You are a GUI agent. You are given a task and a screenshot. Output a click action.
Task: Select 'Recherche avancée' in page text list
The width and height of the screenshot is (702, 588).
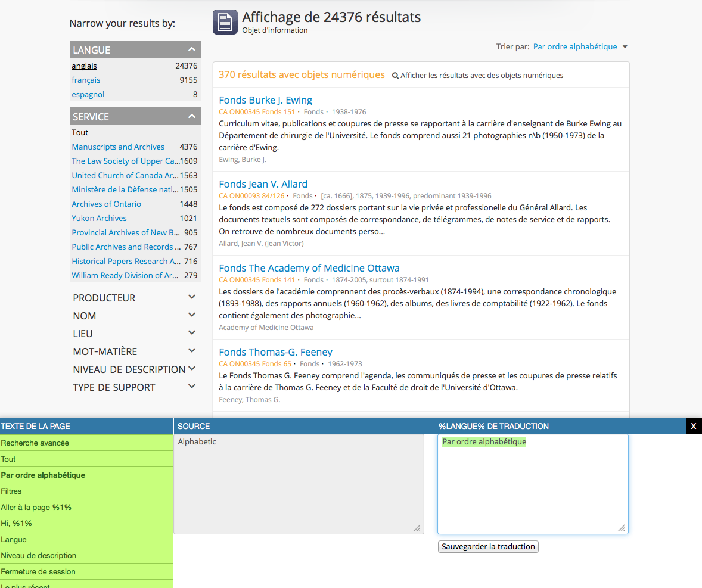(35, 443)
